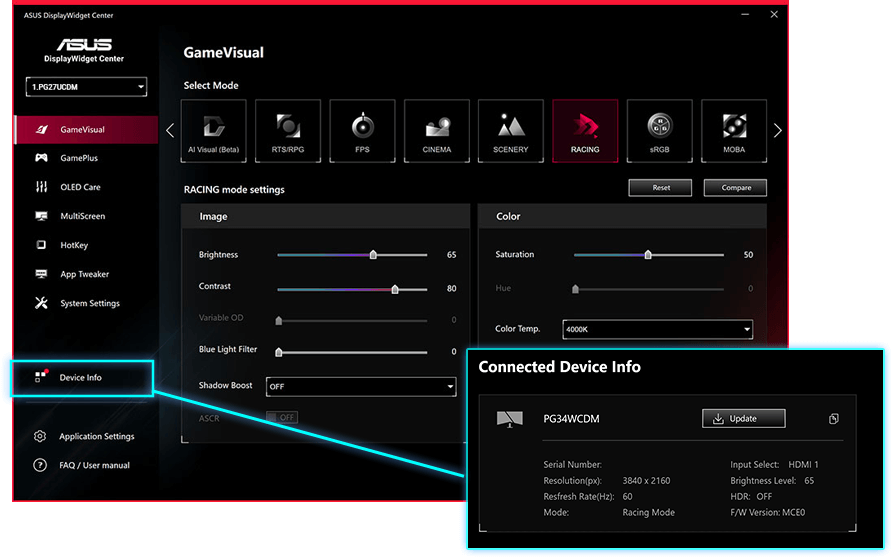Image resolution: width=892 pixels, height=557 pixels.
Task: Select the RTS/RPG mode icon
Action: pyautogui.click(x=288, y=131)
